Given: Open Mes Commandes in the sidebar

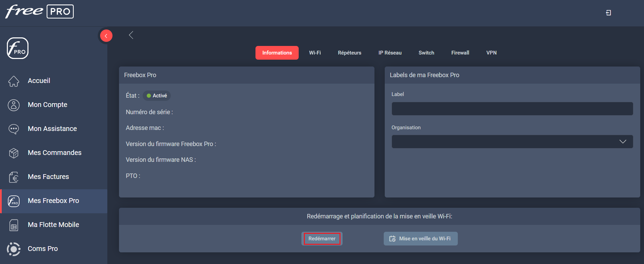Looking at the screenshot, I should tap(54, 153).
